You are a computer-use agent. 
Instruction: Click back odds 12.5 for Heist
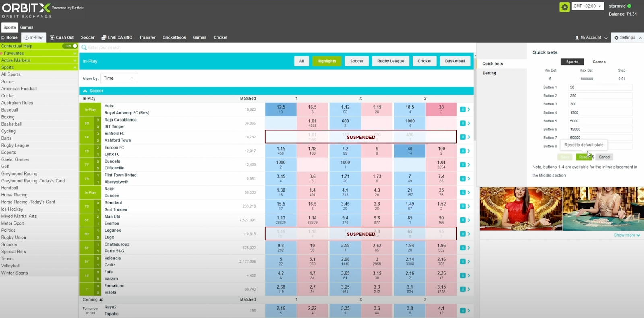[281, 109]
